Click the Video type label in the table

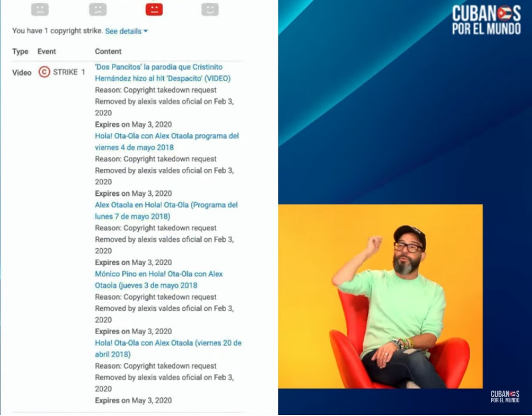point(22,72)
